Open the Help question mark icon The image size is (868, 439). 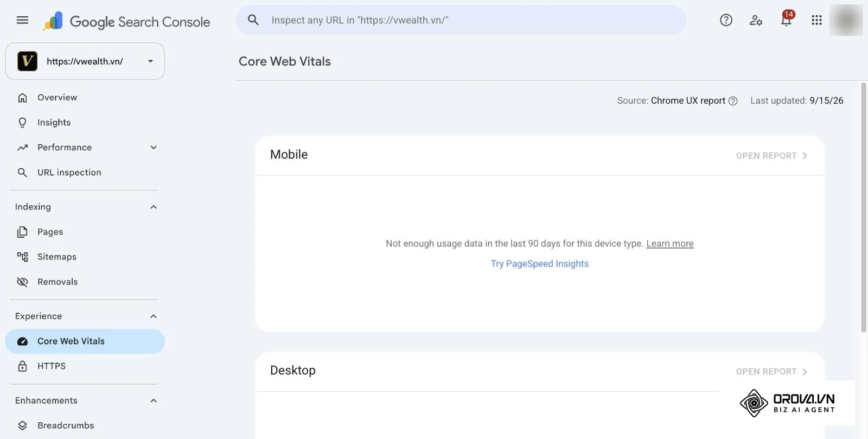726,20
